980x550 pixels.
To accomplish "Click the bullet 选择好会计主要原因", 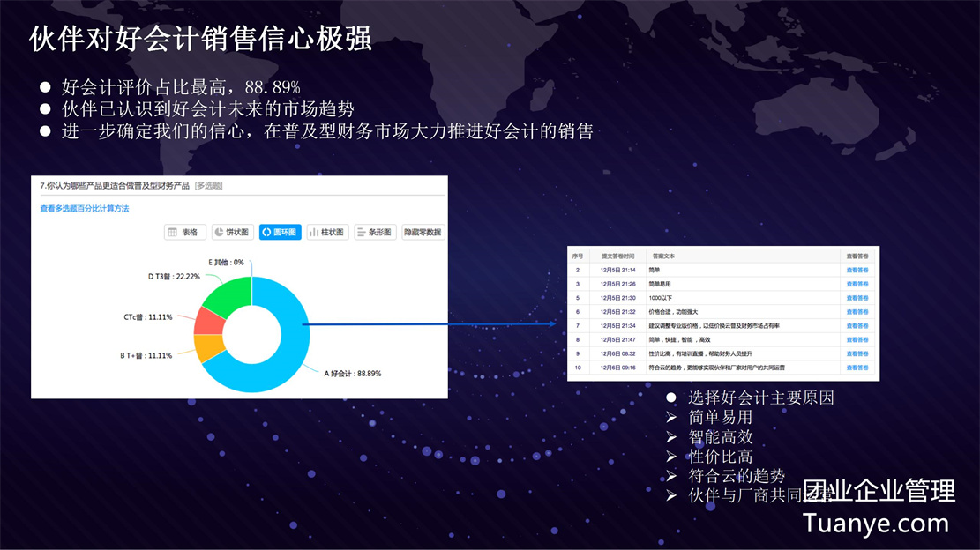I will (761, 398).
